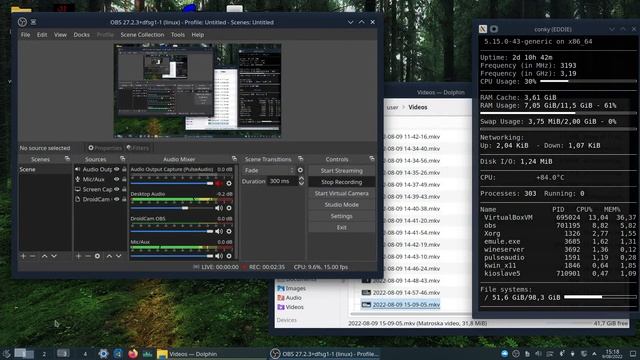This screenshot has width=640, height=360.
Task: Pop out the Sources dock
Action: coord(122,159)
